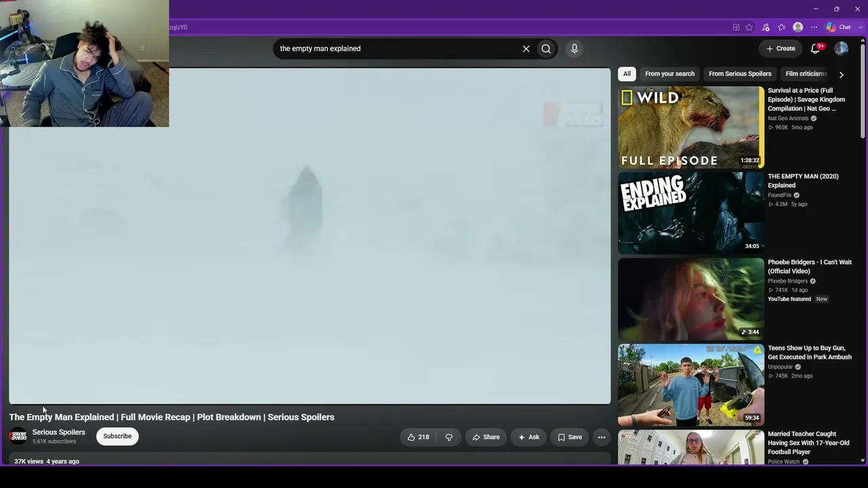Clear the YouTube search box text
The width and height of the screenshot is (868, 488).
click(526, 49)
